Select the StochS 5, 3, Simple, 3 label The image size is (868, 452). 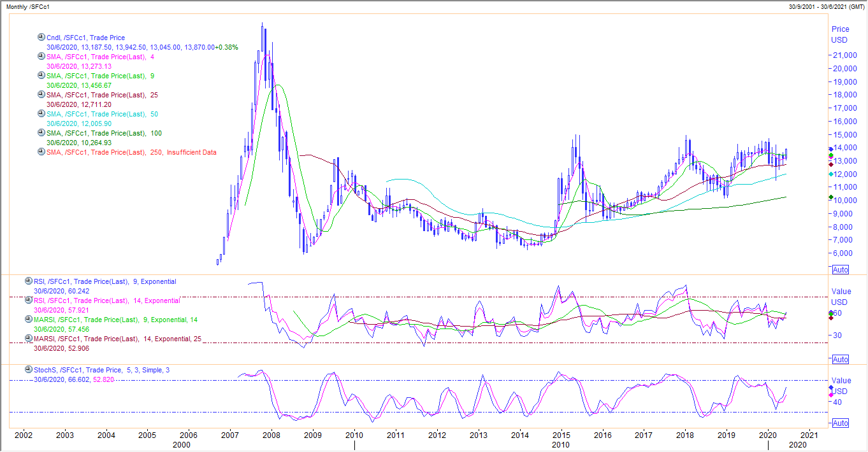point(101,370)
